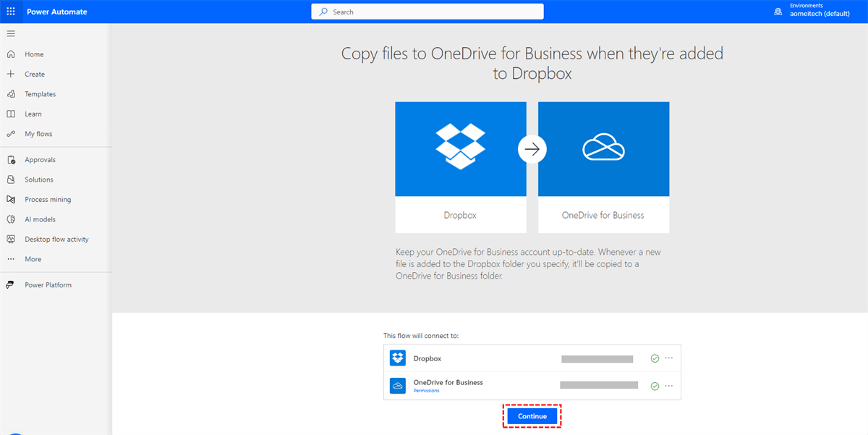868x435 pixels.
Task: Click the Learn book icon
Action: (x=10, y=114)
